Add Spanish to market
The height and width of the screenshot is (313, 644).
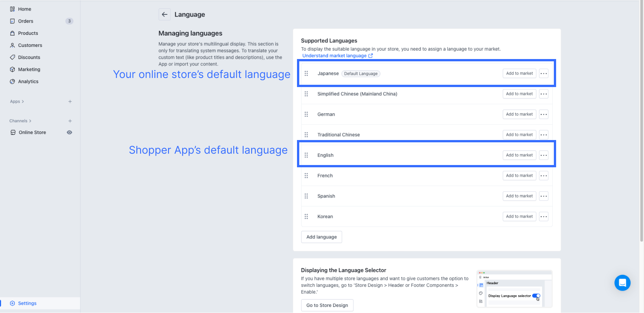pyautogui.click(x=519, y=196)
